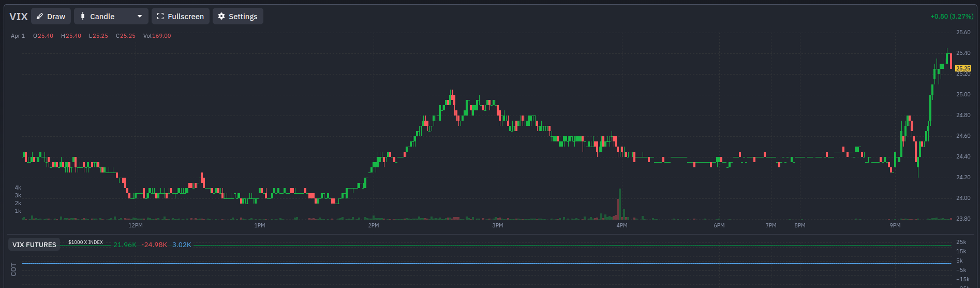
Task: Click the red -24.98K value
Action: coord(154,244)
